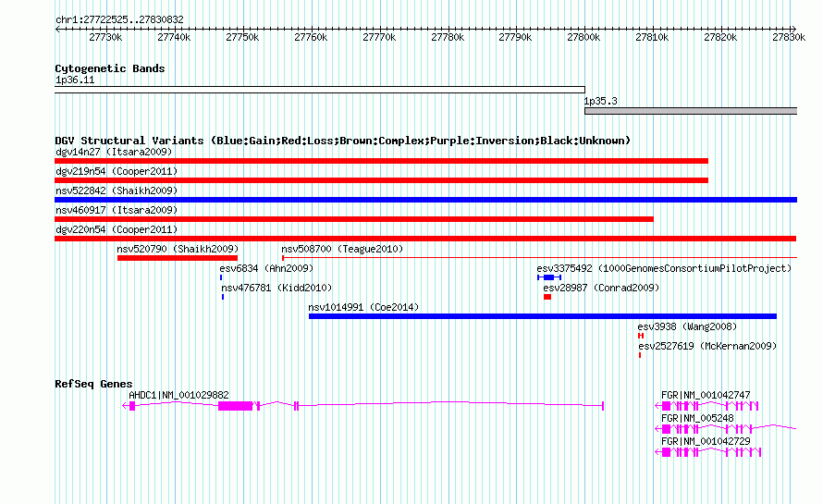
Task: Click the AHDC1 first exon near arrow
Action: [132, 406]
